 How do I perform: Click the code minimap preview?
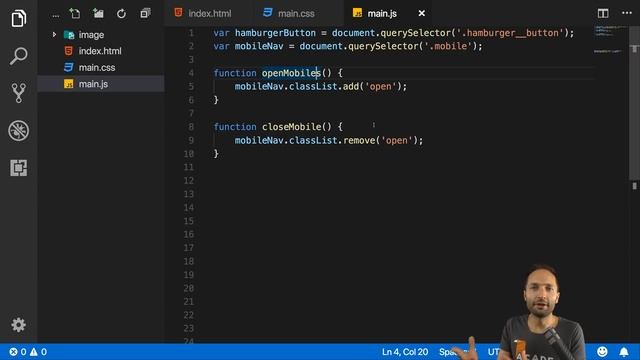tap(610, 41)
